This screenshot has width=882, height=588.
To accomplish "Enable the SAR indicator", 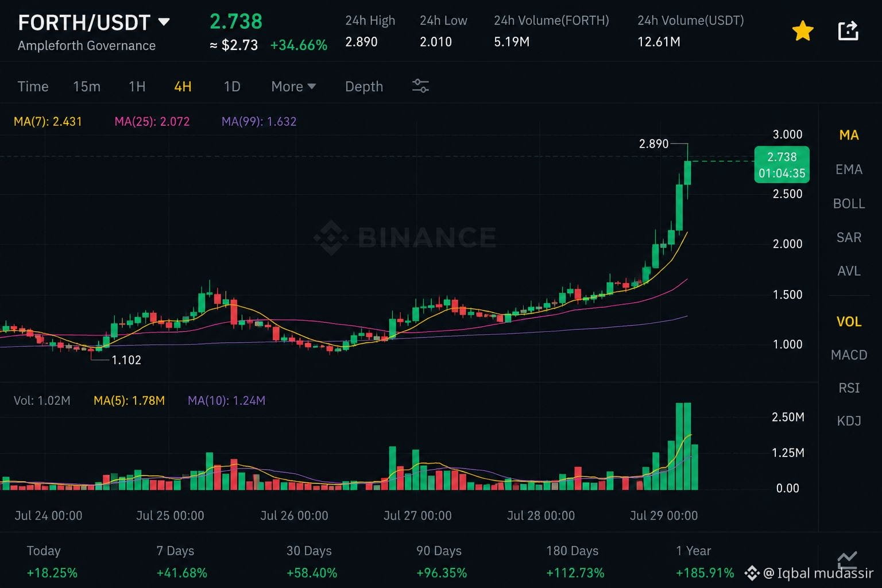I will click(849, 237).
